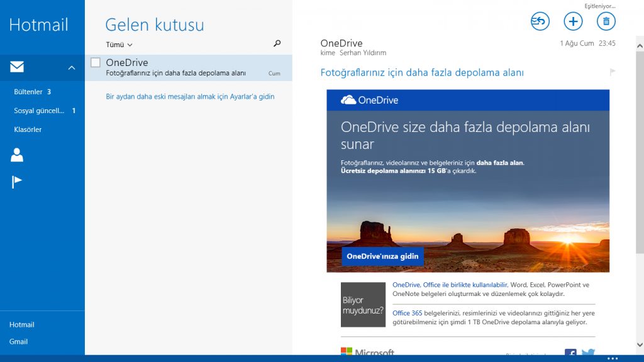Click the OneDrive cloud logo in banner
Screen dimensions: 644x362
[x=348, y=100]
